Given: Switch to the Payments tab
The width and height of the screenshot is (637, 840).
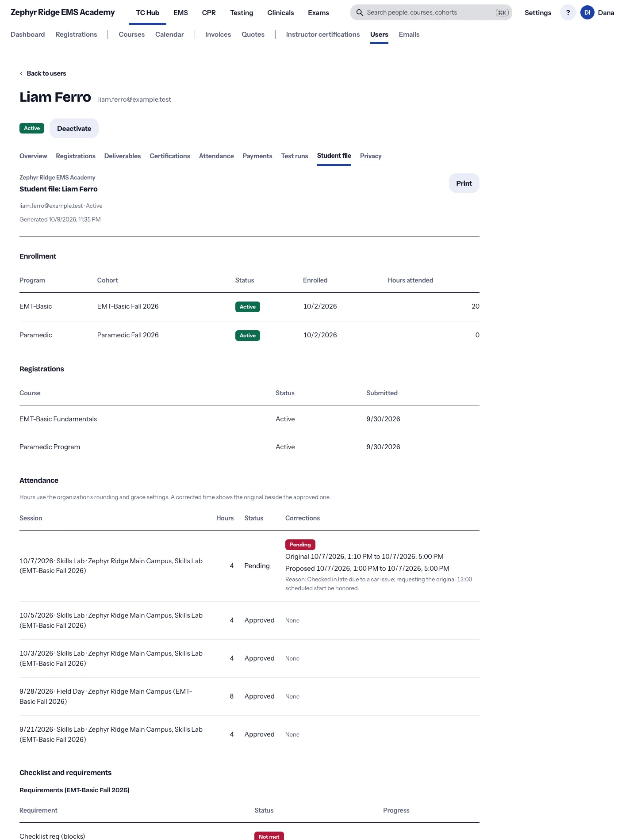Looking at the screenshot, I should (x=257, y=156).
